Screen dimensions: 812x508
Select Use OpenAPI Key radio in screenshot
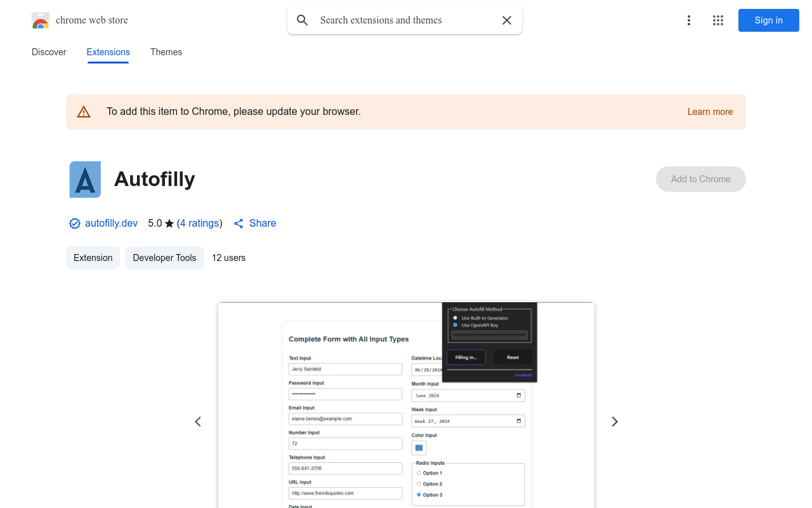(455, 324)
